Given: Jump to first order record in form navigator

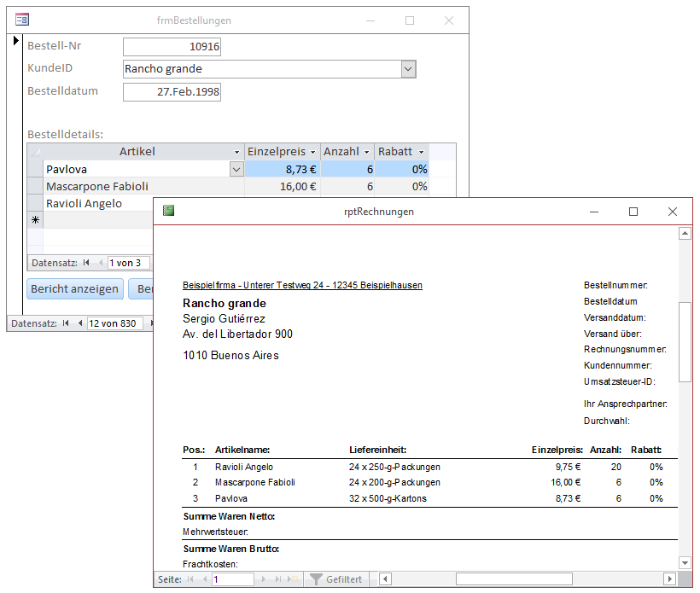Looking at the screenshot, I should (x=67, y=323).
